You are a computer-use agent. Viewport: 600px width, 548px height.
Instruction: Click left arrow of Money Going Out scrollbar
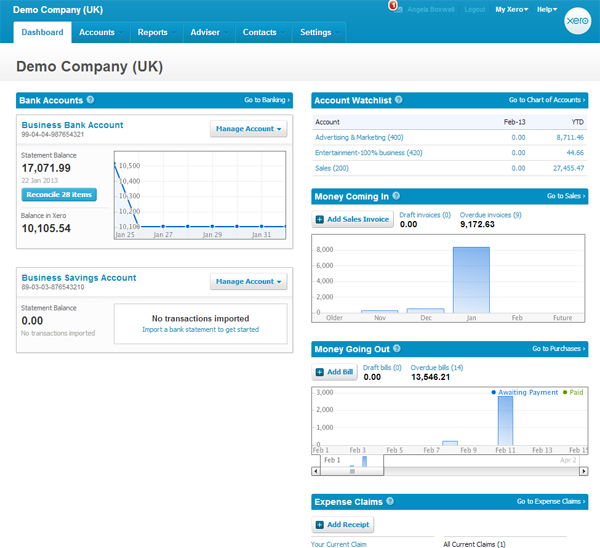pyautogui.click(x=316, y=471)
